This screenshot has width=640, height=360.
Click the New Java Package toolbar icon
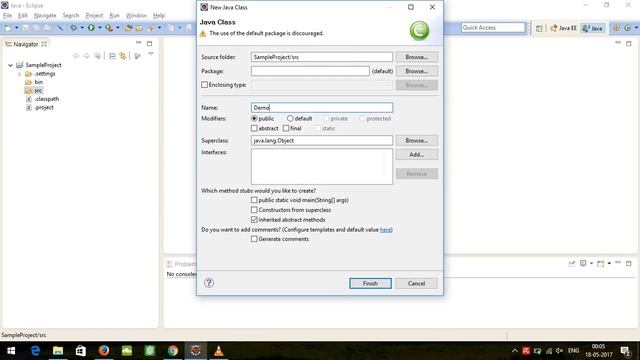pyautogui.click(x=616, y=28)
